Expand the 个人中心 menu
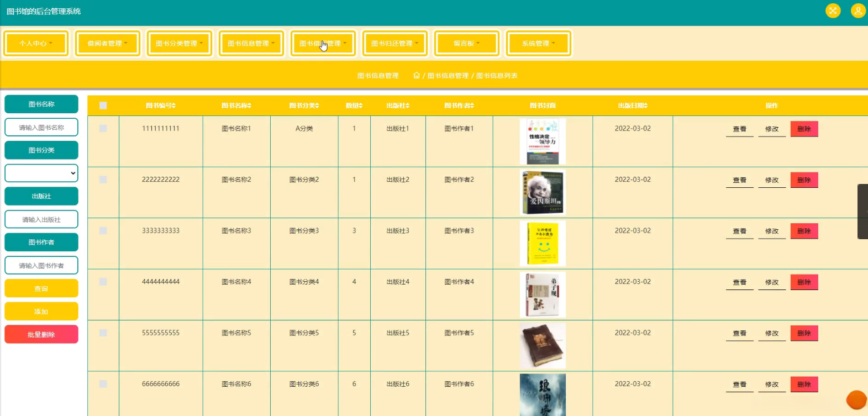Screen dimensions: 868x416 tap(36, 43)
